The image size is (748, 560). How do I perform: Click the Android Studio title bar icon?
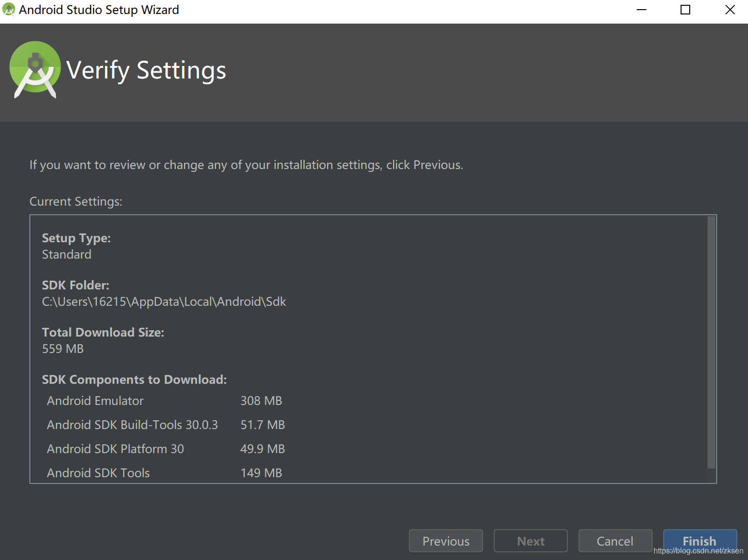coord(9,10)
